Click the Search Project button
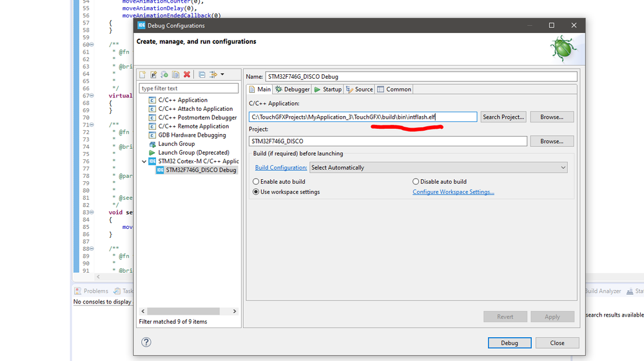 [503, 117]
